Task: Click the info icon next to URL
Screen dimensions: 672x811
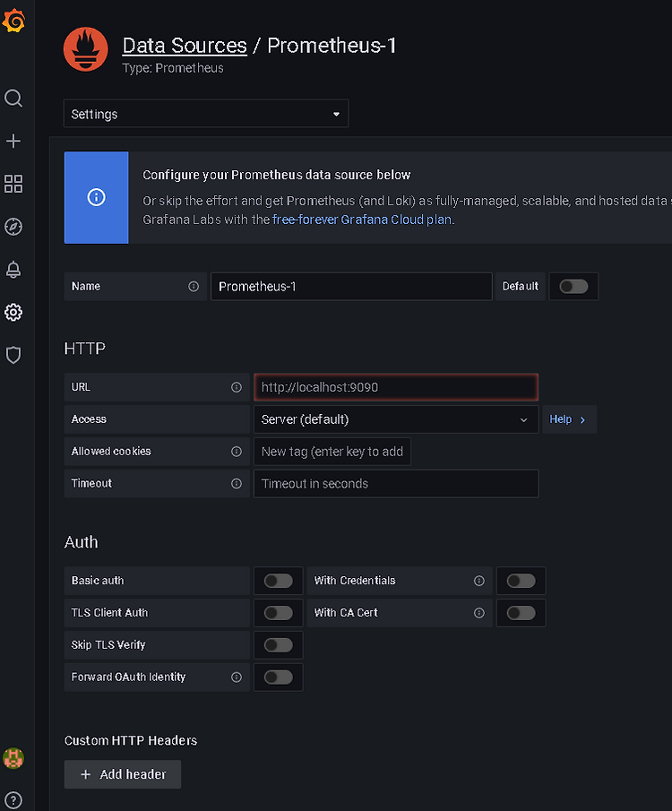Action: [237, 387]
